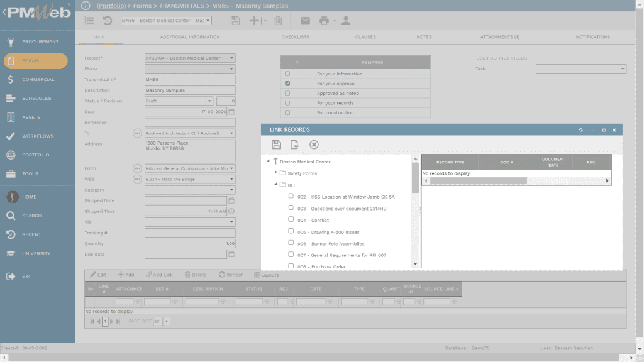Viewport: 644px width, 362px height.
Task: Open the Date calendar picker icon
Action: 231,112
